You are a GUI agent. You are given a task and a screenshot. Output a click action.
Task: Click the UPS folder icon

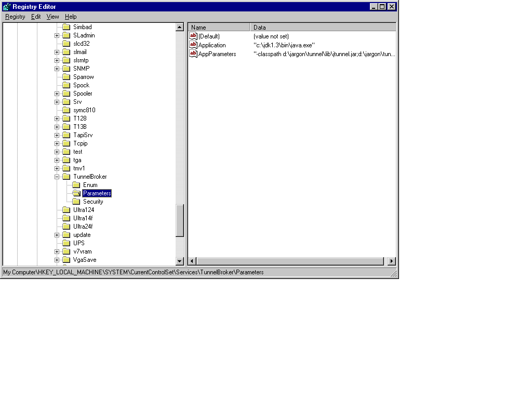pyautogui.click(x=66, y=243)
